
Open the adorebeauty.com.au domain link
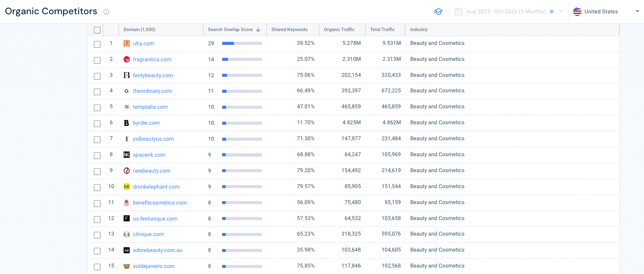(157, 250)
